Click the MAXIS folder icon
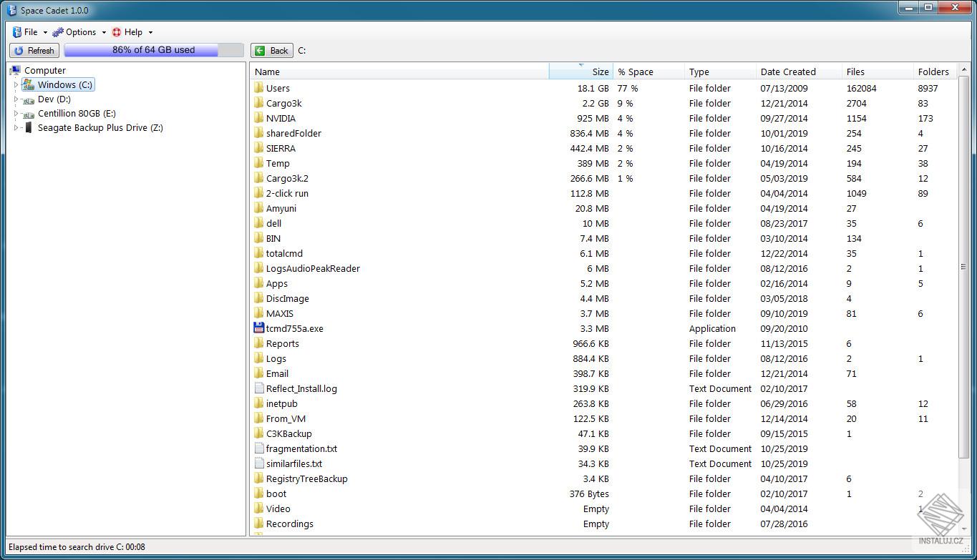 point(259,313)
